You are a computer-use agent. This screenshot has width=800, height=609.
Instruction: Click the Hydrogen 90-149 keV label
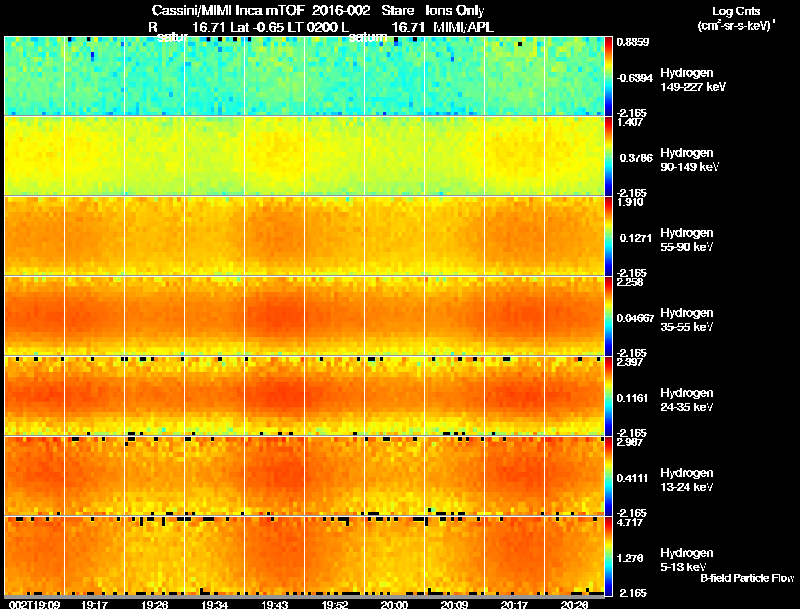(689, 160)
